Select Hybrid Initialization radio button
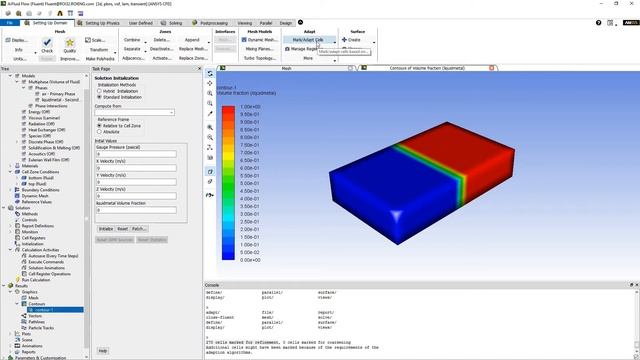Screen dimensions: 640x360 pos(99,91)
